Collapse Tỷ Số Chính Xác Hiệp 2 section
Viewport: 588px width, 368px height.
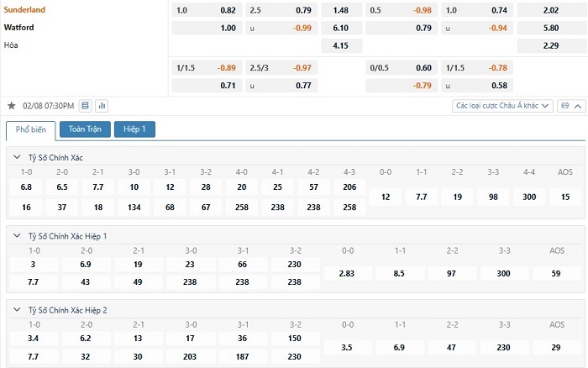(x=17, y=310)
